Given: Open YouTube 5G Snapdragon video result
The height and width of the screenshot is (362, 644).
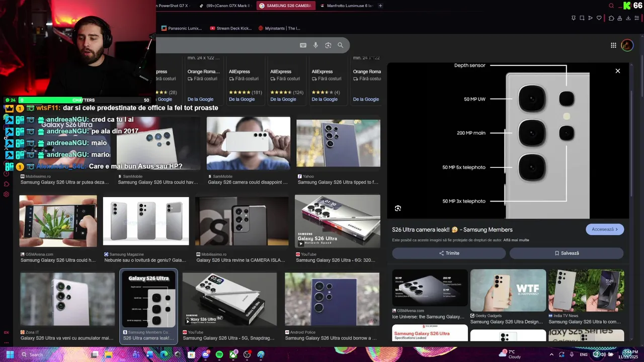Looking at the screenshot, I should click(229, 299).
